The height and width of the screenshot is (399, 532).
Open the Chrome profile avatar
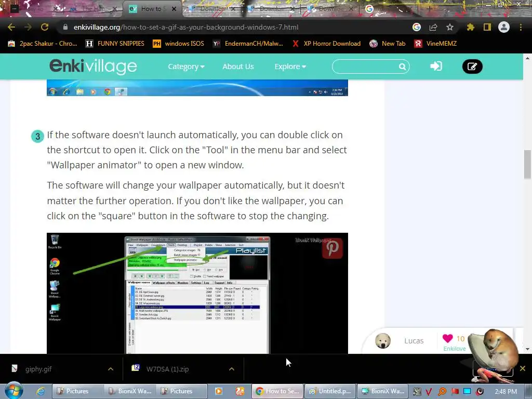504,27
